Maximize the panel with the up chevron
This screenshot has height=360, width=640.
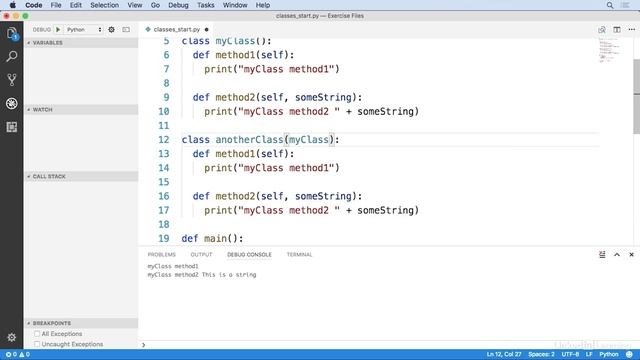(617, 254)
